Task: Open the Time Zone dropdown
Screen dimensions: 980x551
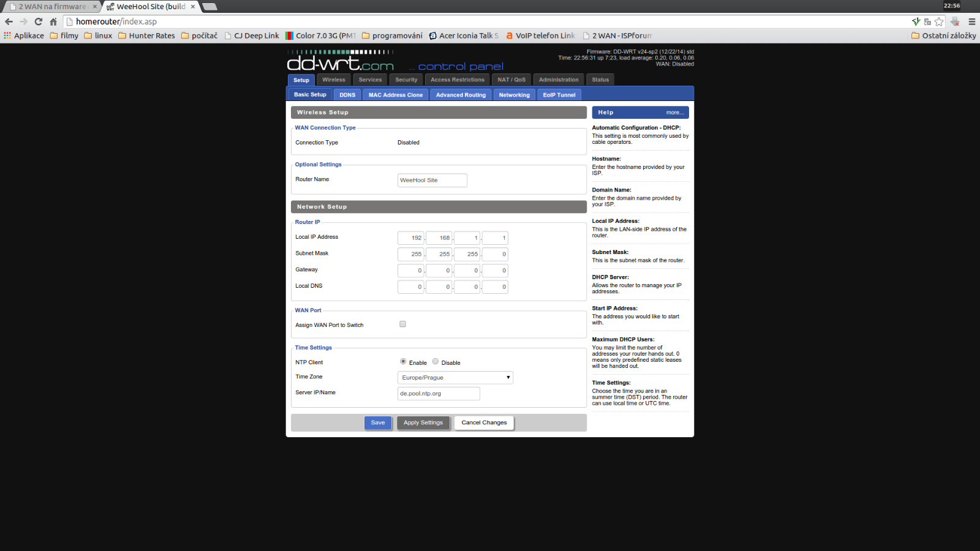Action: 455,378
